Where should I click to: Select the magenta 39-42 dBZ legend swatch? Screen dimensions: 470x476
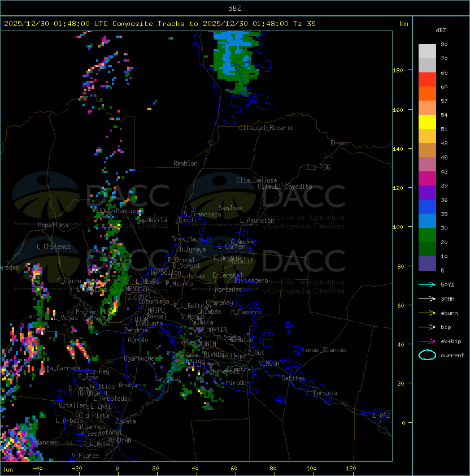click(427, 179)
